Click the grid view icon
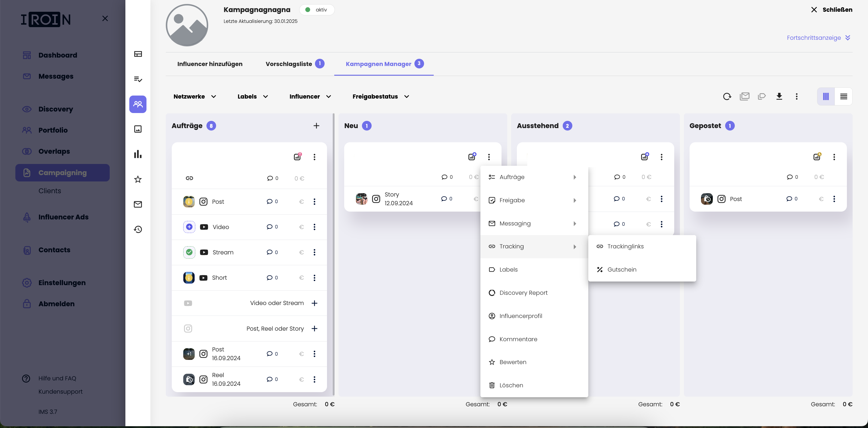Viewport: 868px width, 428px height. [x=826, y=96]
